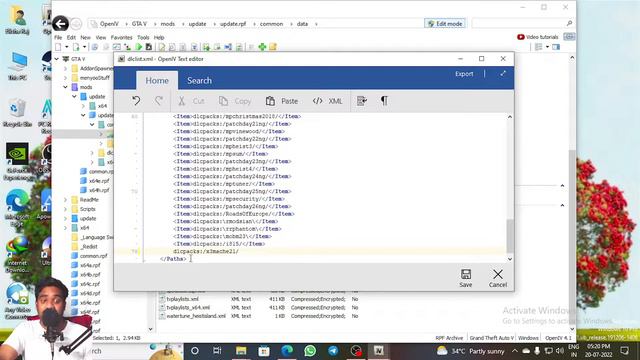Click the OpenIV breadcrumb segment
Screen dimensions: 640x360
(x=109, y=24)
